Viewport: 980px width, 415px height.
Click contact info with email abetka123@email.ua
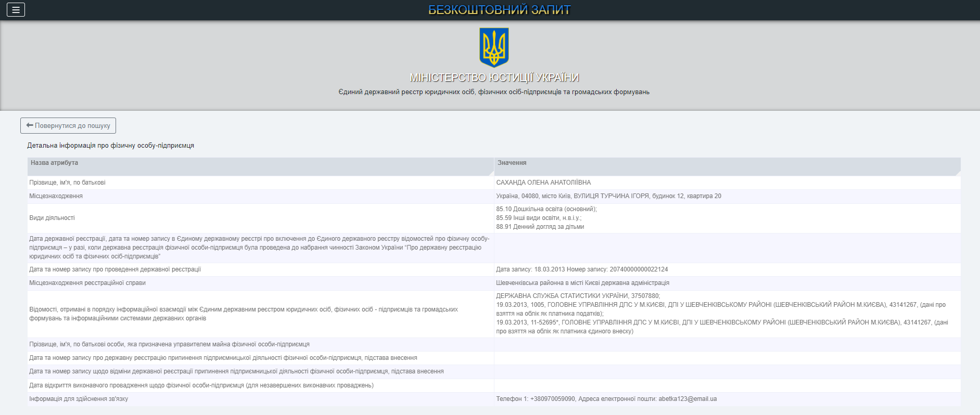pyautogui.click(x=606, y=399)
